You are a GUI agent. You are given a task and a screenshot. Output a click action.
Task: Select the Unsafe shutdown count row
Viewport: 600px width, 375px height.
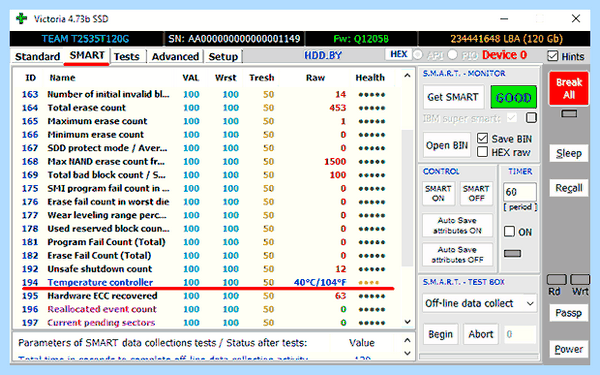[x=207, y=269]
